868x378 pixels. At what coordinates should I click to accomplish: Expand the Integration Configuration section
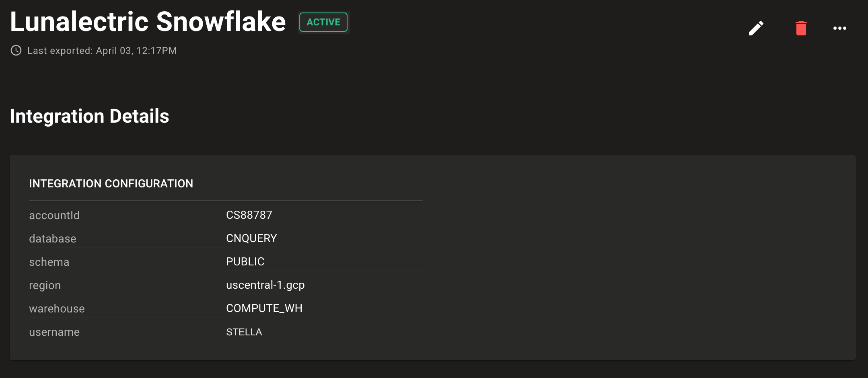point(111,183)
